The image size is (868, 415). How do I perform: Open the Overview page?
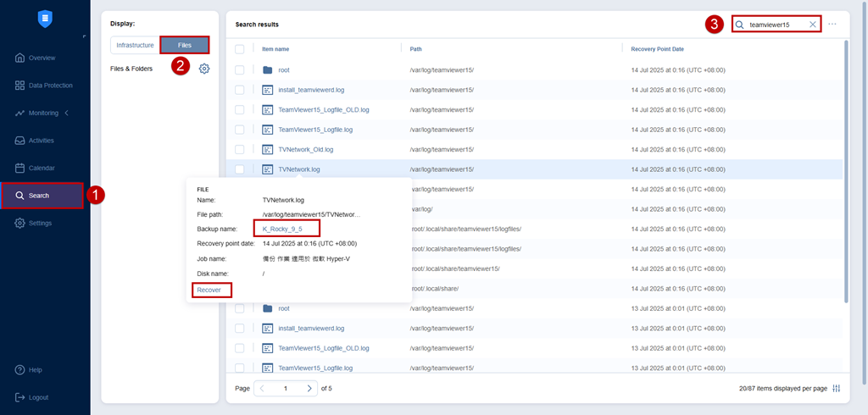tap(42, 58)
